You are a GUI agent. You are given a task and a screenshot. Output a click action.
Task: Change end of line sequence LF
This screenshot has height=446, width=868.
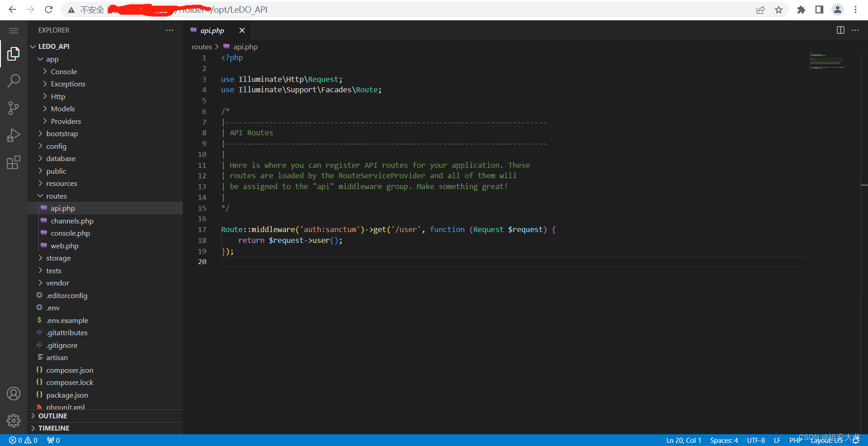click(777, 440)
